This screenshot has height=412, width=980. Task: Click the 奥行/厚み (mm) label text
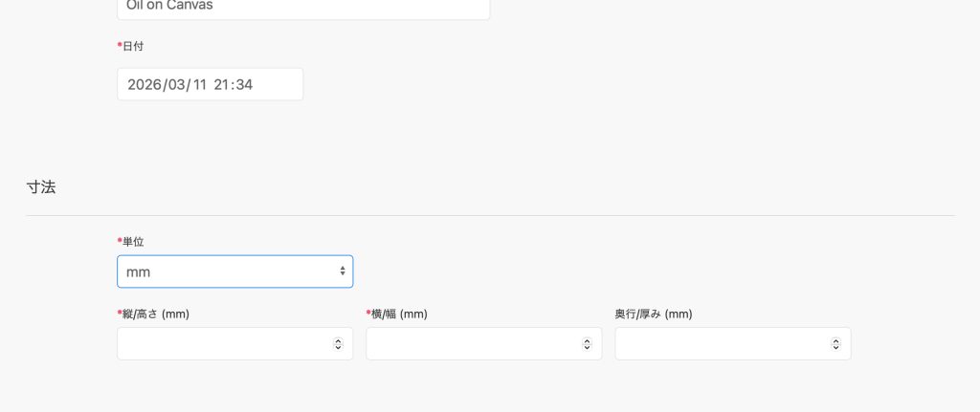(654, 314)
